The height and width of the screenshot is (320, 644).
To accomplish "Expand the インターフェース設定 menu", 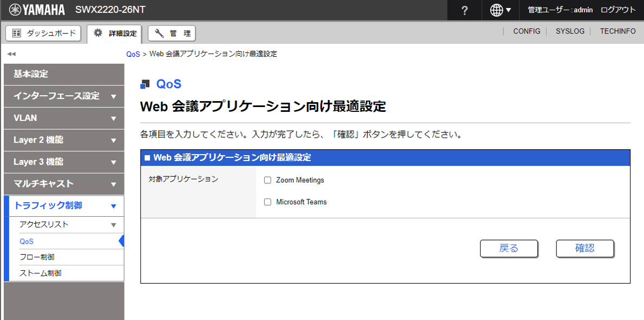I will [64, 96].
